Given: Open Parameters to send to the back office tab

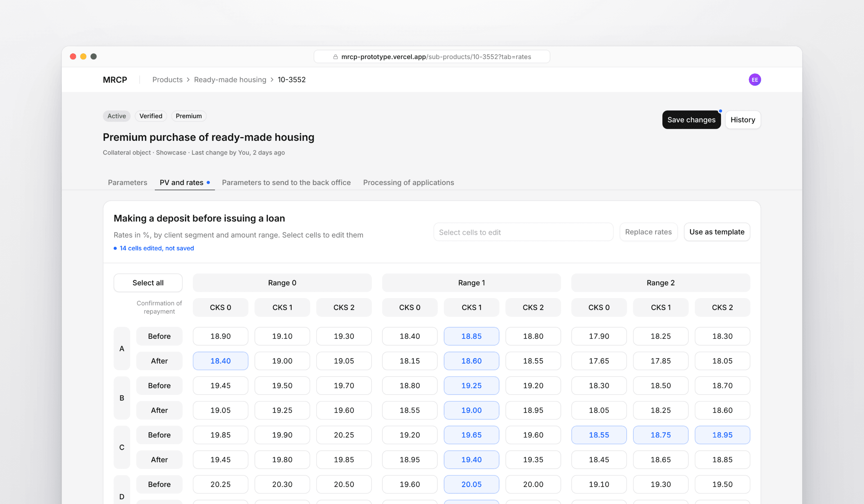Looking at the screenshot, I should [286, 183].
